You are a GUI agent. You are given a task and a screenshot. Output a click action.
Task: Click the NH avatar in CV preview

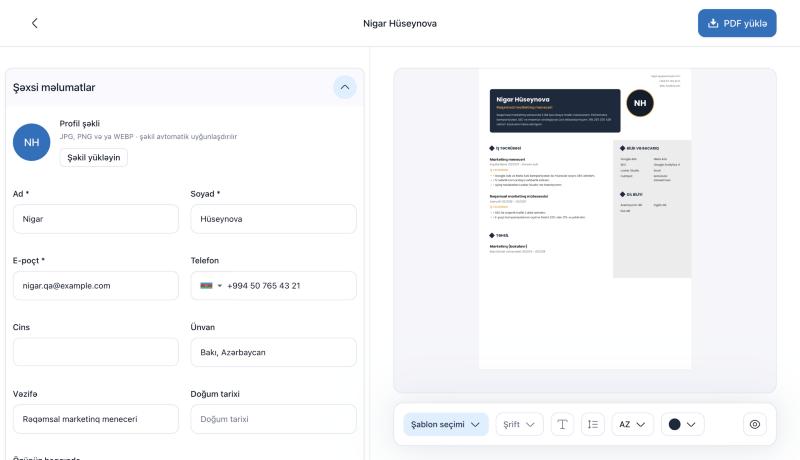640,103
